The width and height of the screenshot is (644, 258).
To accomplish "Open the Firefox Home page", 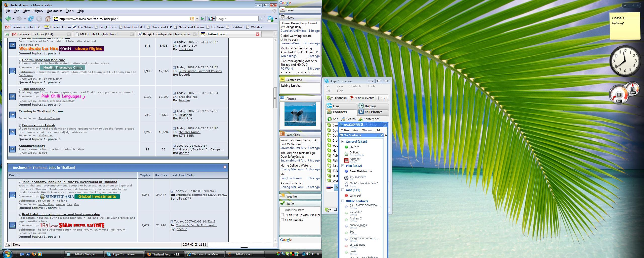I will coord(48,19).
